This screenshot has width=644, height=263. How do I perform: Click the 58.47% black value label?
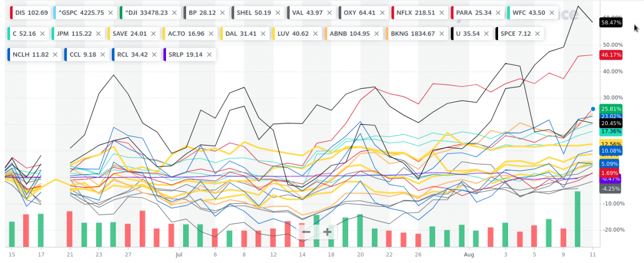click(x=611, y=23)
